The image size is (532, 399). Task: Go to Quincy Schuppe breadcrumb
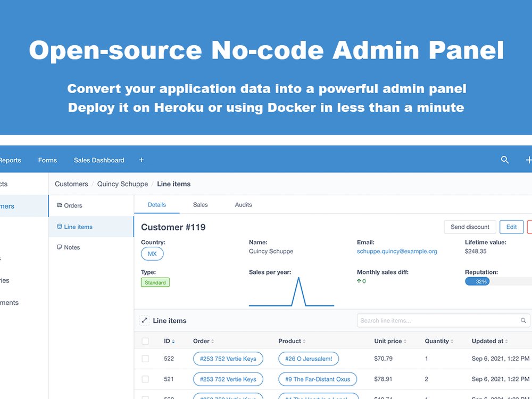[122, 184]
